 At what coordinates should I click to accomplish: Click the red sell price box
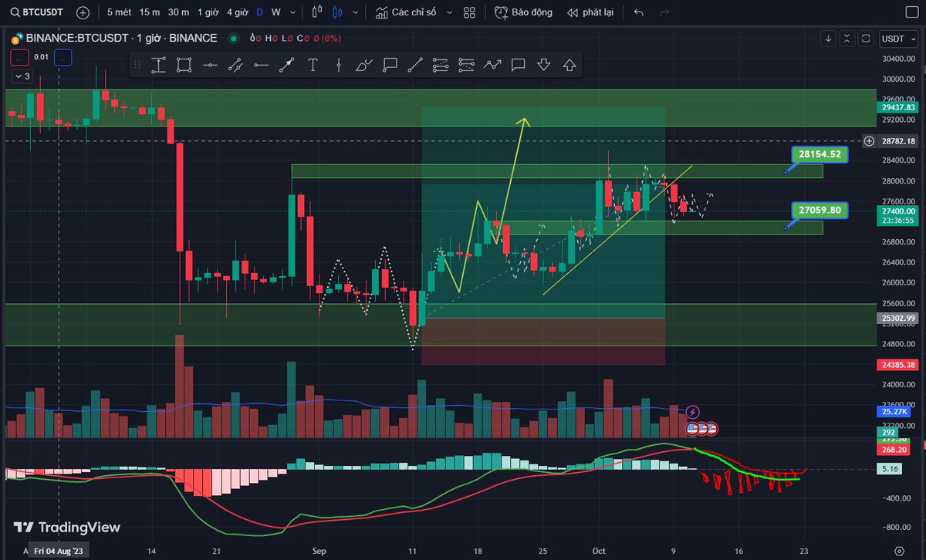(x=20, y=56)
